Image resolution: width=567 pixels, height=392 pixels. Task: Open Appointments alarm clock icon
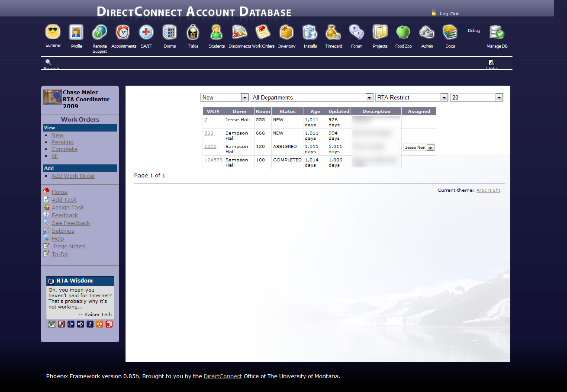pyautogui.click(x=123, y=32)
